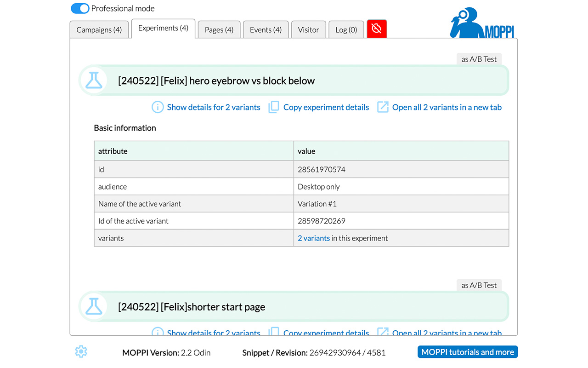Expand Show details for 2 variants
588x368 pixels.
point(213,107)
